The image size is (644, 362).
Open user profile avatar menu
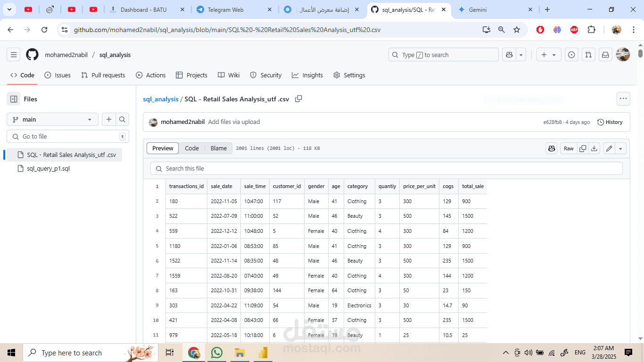pyautogui.click(x=623, y=55)
